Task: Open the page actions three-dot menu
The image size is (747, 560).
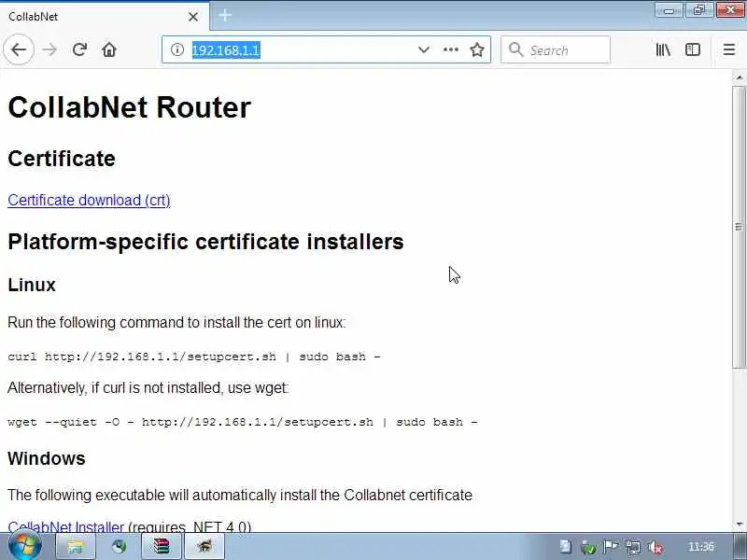Action: tap(451, 49)
